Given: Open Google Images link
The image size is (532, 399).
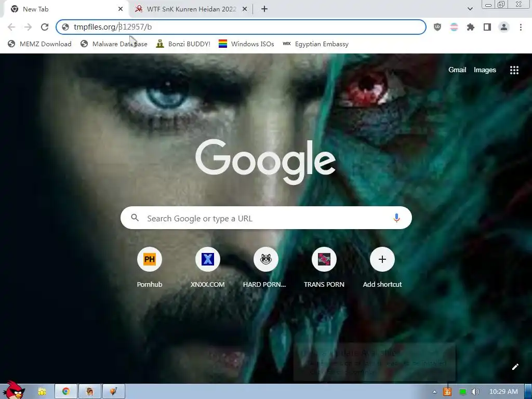Looking at the screenshot, I should pyautogui.click(x=485, y=70).
